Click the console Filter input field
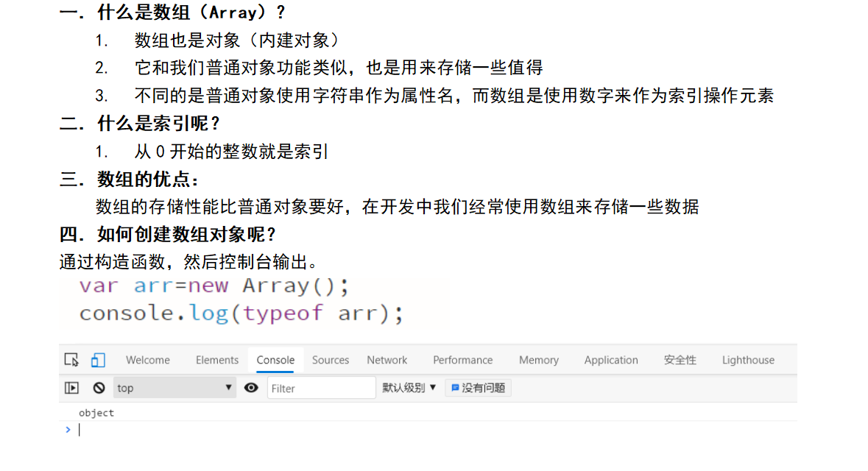 click(x=321, y=388)
